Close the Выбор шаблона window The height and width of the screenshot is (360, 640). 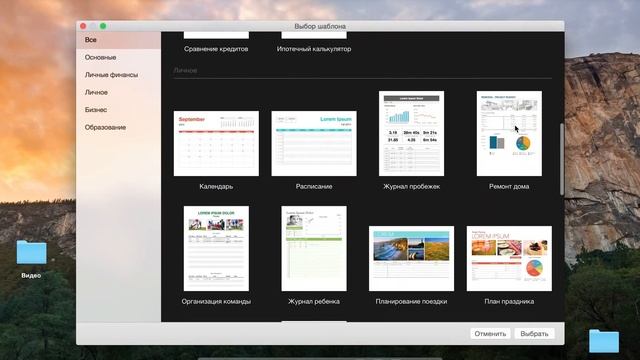coord(83,26)
